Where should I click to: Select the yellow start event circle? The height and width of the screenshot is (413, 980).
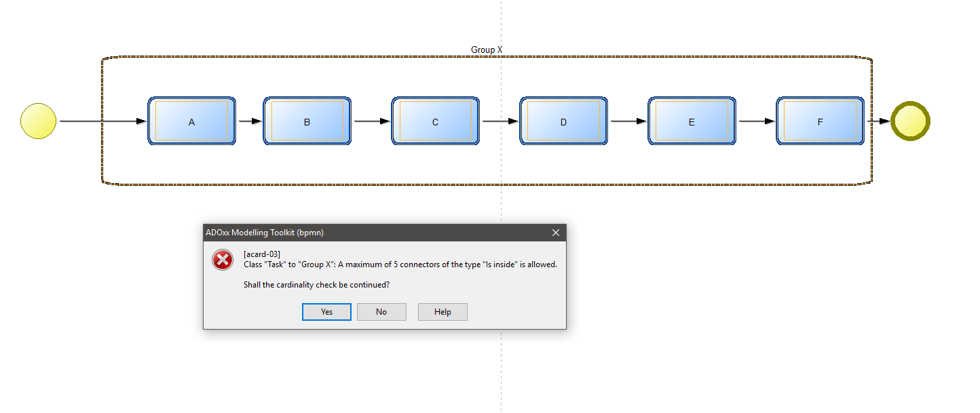click(x=39, y=121)
